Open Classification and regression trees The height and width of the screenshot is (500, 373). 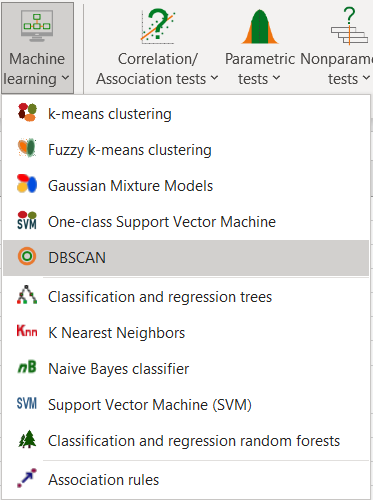[186, 297]
